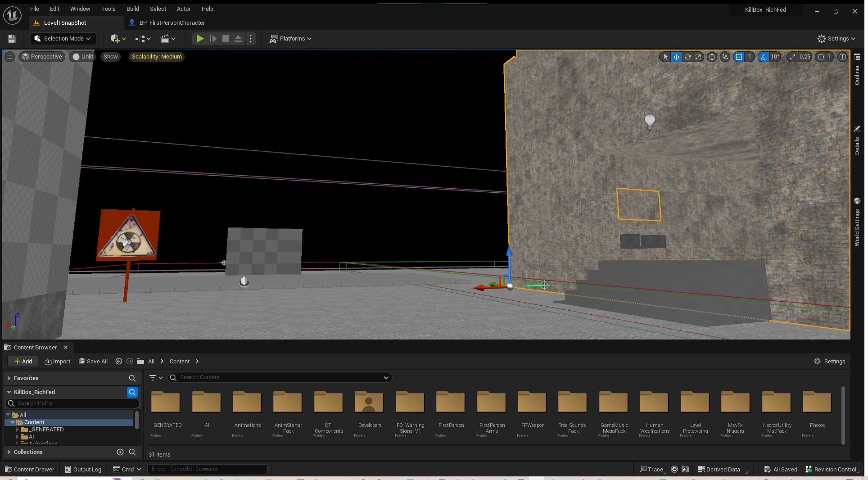Open the Details side panel
Image resolution: width=868 pixels, height=480 pixels.
857,141
